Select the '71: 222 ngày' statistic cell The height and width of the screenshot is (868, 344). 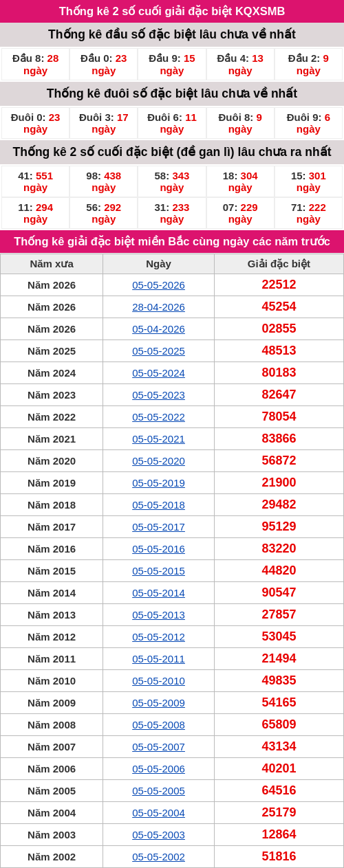click(x=308, y=213)
